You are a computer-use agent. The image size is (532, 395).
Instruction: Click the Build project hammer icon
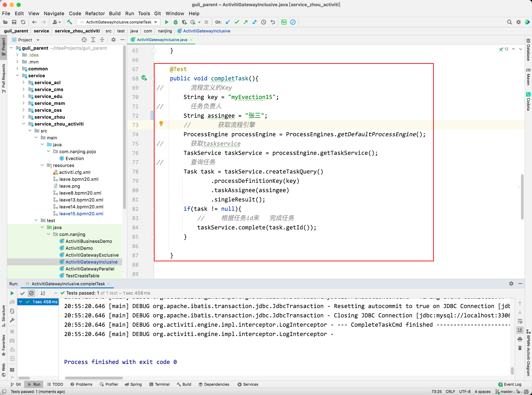[x=69, y=22]
